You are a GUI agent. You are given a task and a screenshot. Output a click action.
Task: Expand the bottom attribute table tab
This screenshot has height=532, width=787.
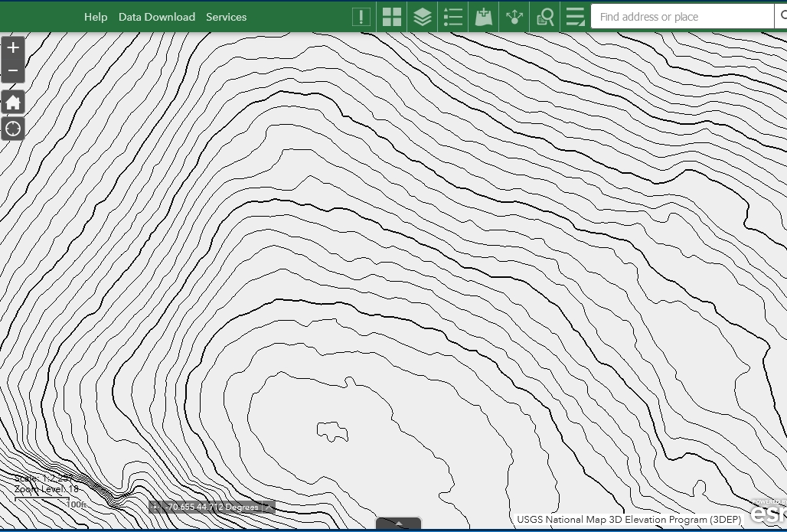tap(398, 524)
